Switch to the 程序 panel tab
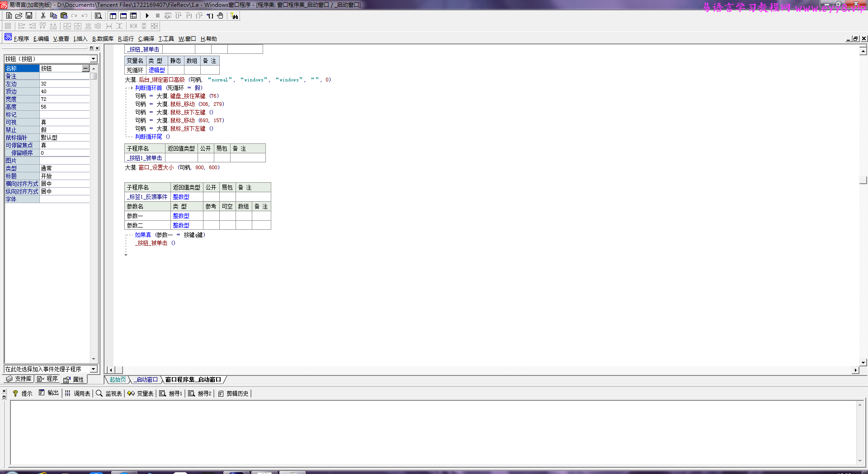This screenshot has height=474, width=868. point(47,379)
